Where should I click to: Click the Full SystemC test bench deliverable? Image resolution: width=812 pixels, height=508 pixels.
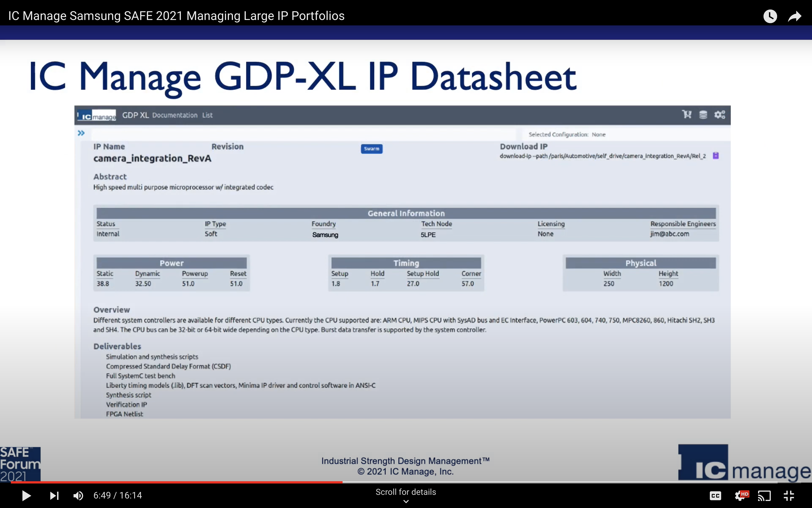click(x=141, y=376)
